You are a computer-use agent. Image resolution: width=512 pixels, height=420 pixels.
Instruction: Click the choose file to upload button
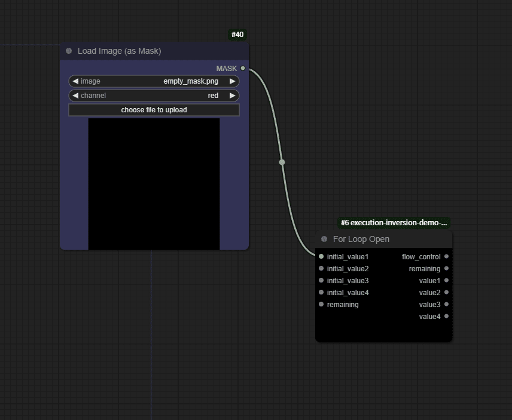(x=154, y=109)
